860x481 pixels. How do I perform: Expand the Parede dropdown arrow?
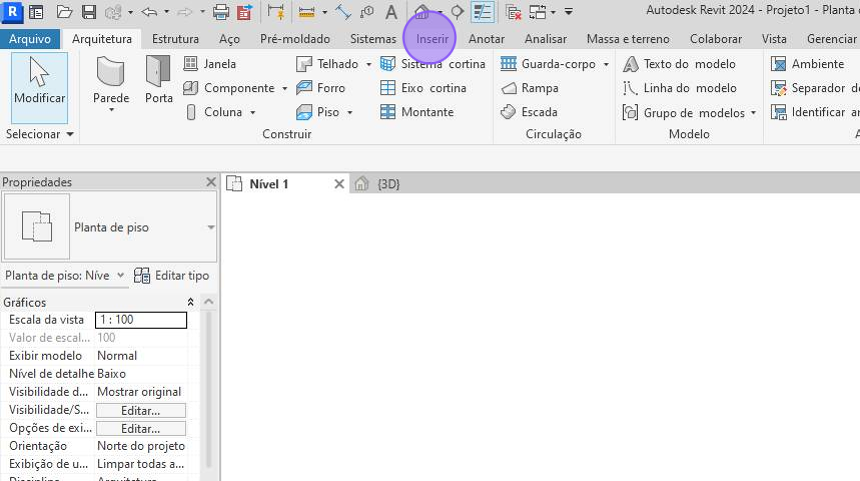click(111, 110)
